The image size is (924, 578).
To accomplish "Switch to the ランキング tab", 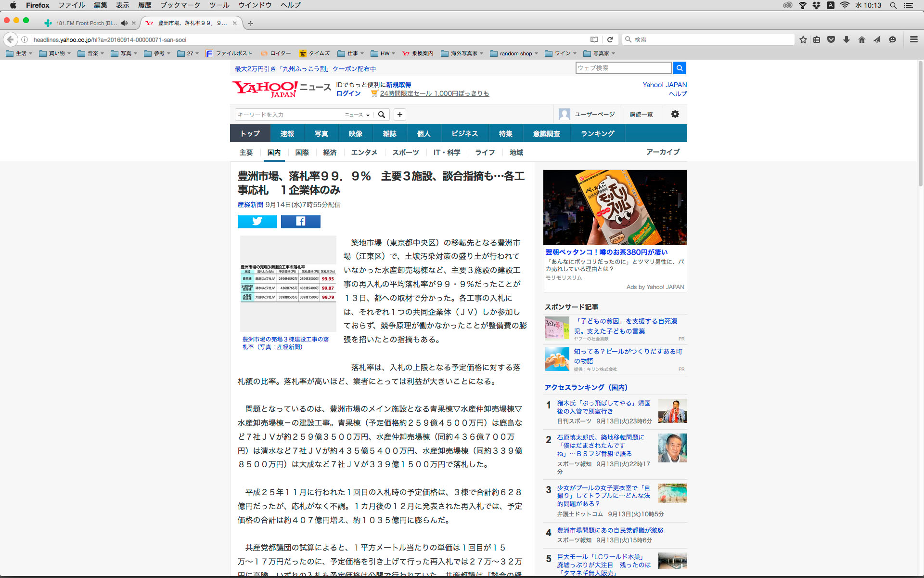I will click(x=597, y=133).
